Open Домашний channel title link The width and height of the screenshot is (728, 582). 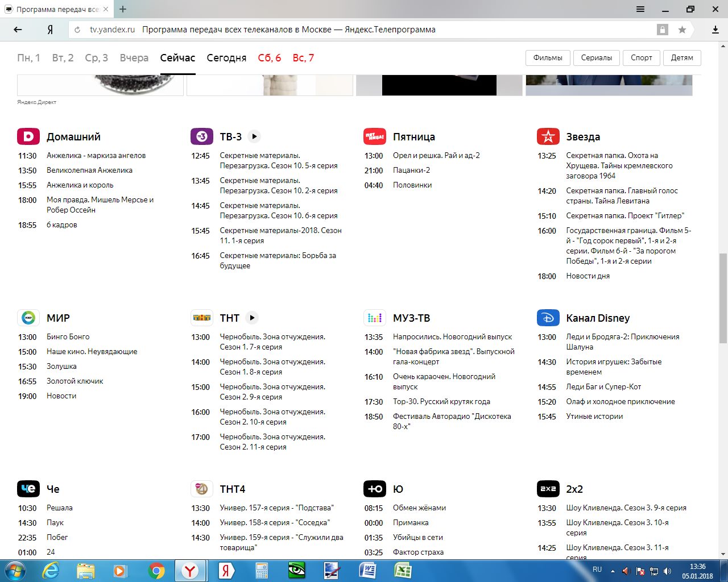point(73,136)
